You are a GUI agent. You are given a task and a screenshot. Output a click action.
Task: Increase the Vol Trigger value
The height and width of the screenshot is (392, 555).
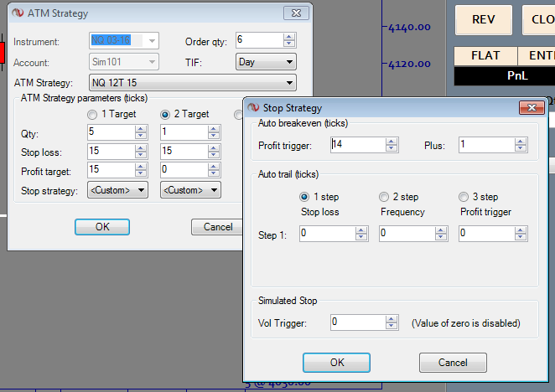point(392,319)
